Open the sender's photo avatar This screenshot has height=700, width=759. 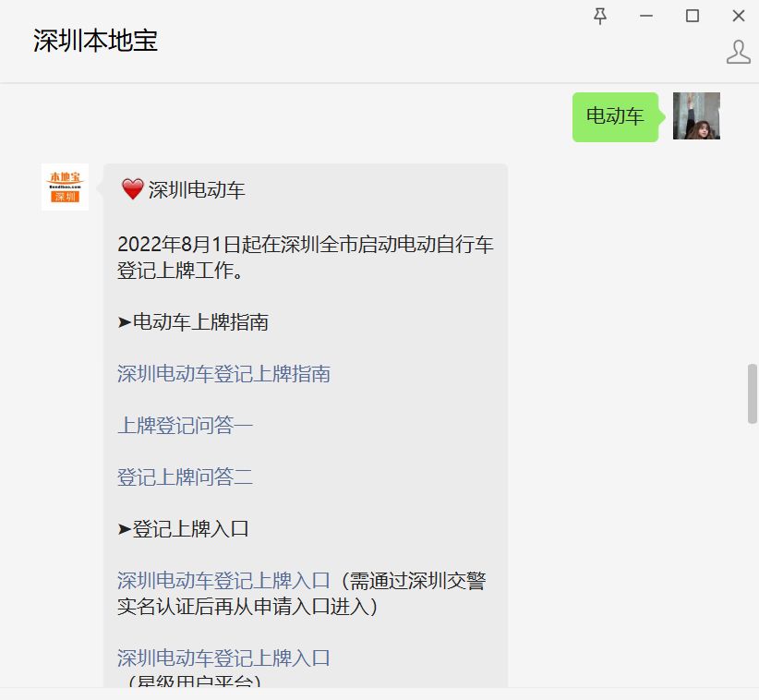coord(696,115)
